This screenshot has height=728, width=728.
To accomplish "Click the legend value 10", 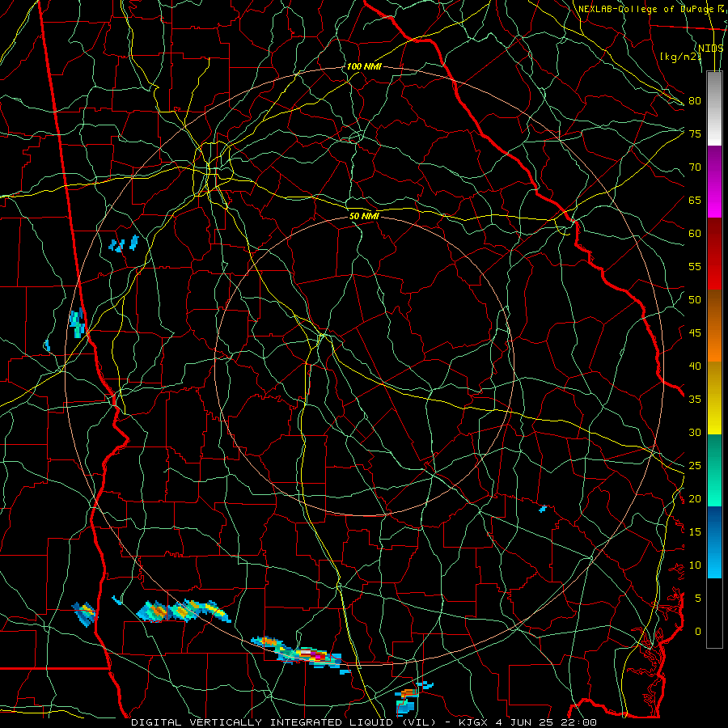I will pos(695,565).
